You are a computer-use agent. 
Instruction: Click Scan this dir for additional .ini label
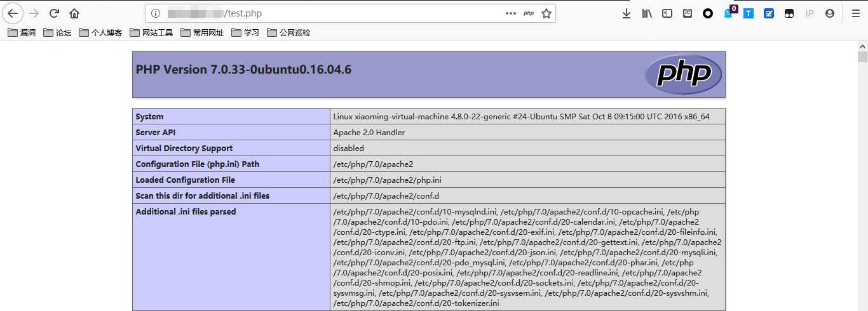pos(203,196)
